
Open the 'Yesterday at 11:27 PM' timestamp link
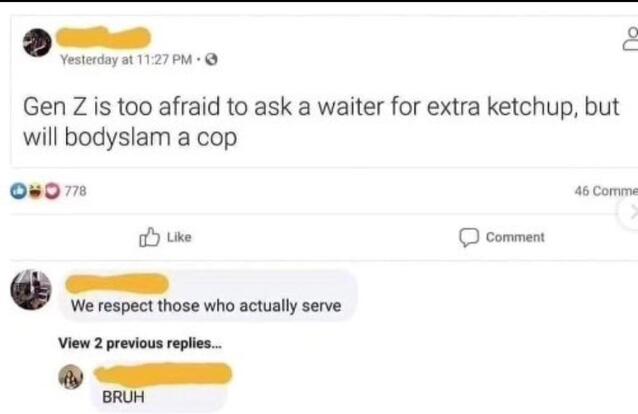[126, 60]
